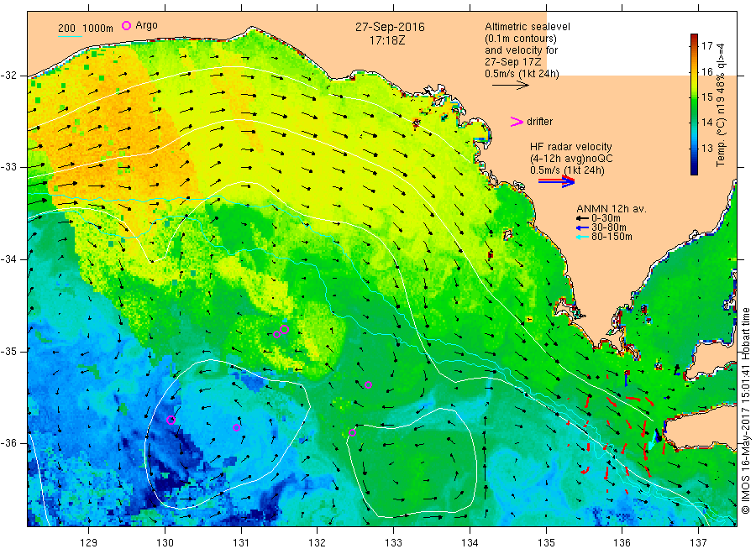Click the "16" tick on the temperature scale

pos(706,72)
